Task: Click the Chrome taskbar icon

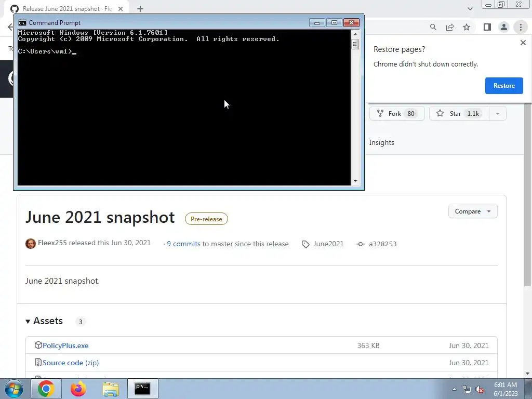Action: (46, 389)
